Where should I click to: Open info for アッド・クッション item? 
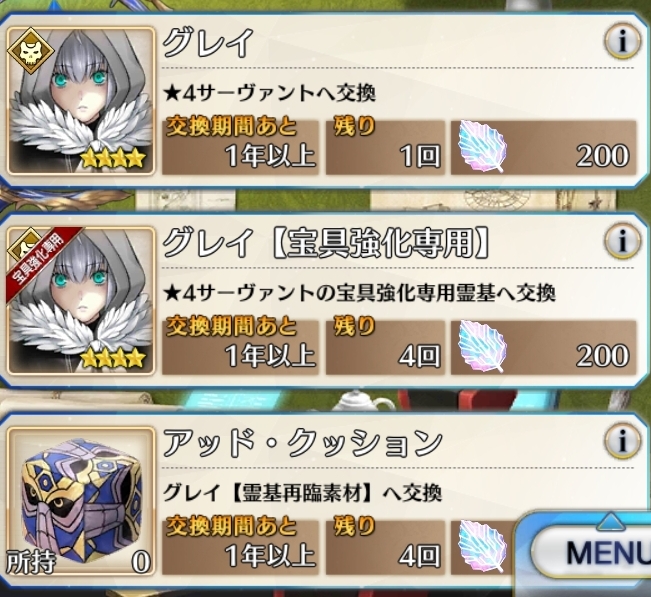(622, 440)
